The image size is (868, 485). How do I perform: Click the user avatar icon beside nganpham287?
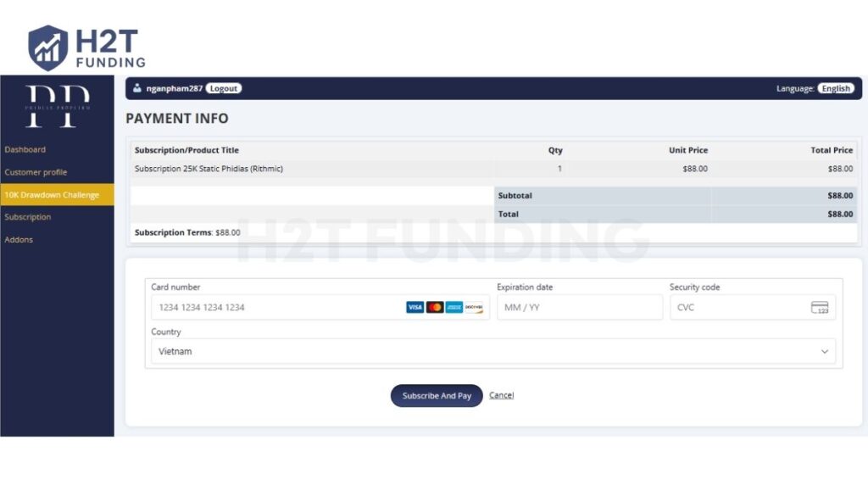coord(136,88)
